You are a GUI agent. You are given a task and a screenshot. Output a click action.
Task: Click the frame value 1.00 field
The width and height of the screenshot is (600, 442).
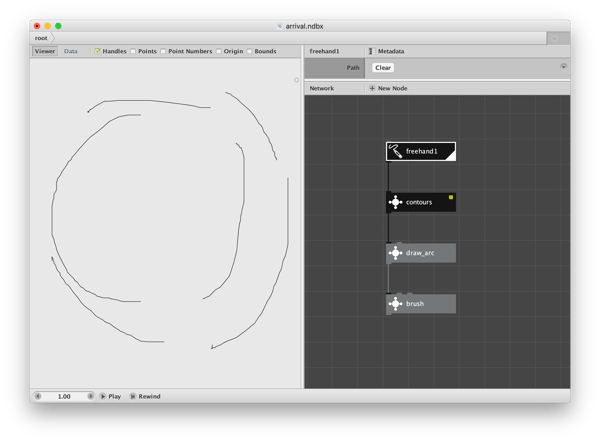pos(64,396)
